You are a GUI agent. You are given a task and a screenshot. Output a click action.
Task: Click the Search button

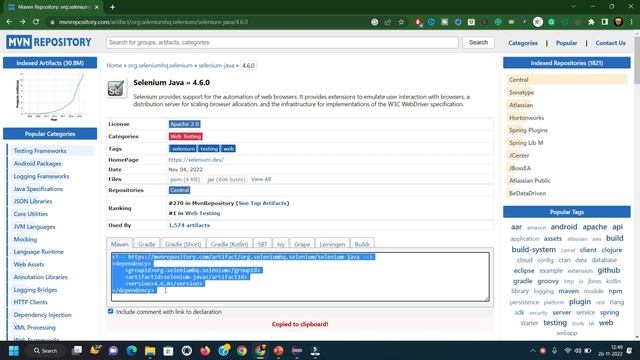pos(478,42)
